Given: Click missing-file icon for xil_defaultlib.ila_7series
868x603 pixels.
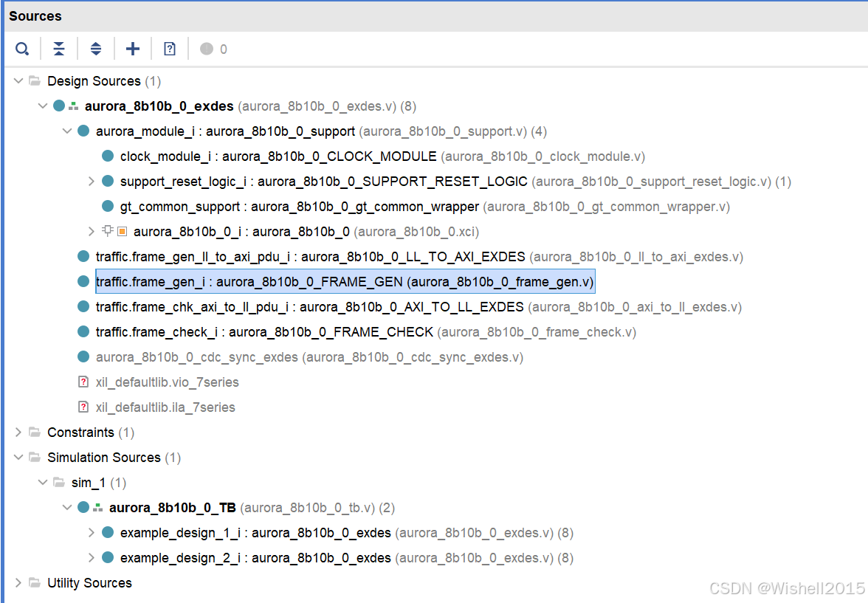Looking at the screenshot, I should tap(83, 407).
